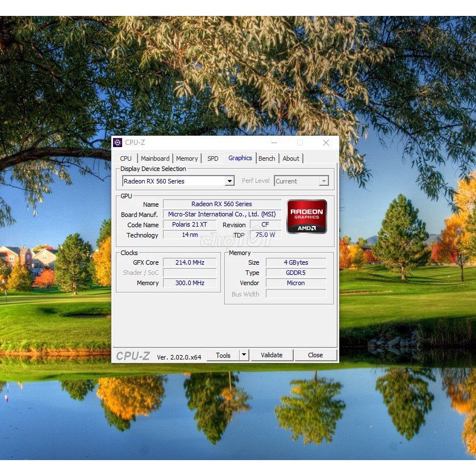The height and width of the screenshot is (476, 476).
Task: Click the Radeon Graphics AMD logo
Action: click(307, 216)
